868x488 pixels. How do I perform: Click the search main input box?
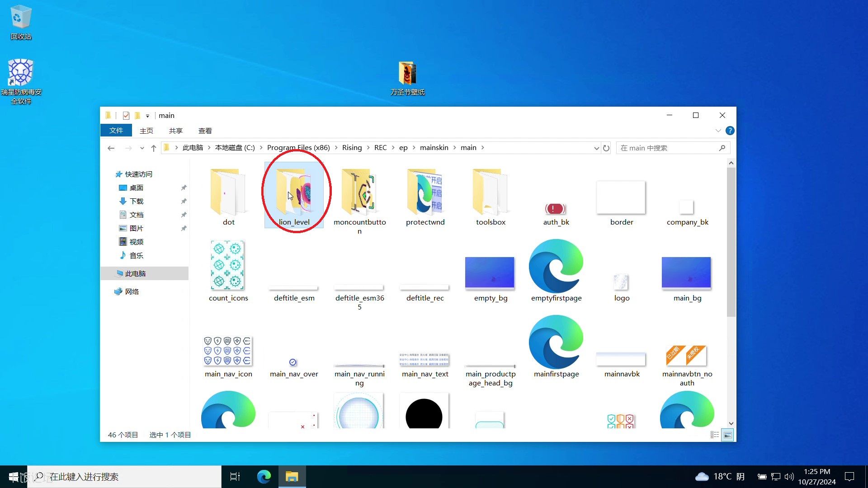(x=673, y=148)
